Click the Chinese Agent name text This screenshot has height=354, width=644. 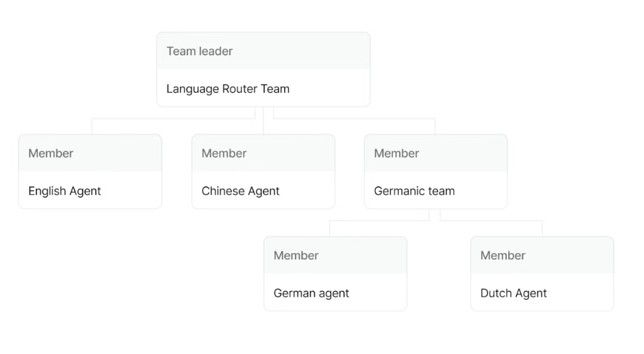tap(240, 191)
